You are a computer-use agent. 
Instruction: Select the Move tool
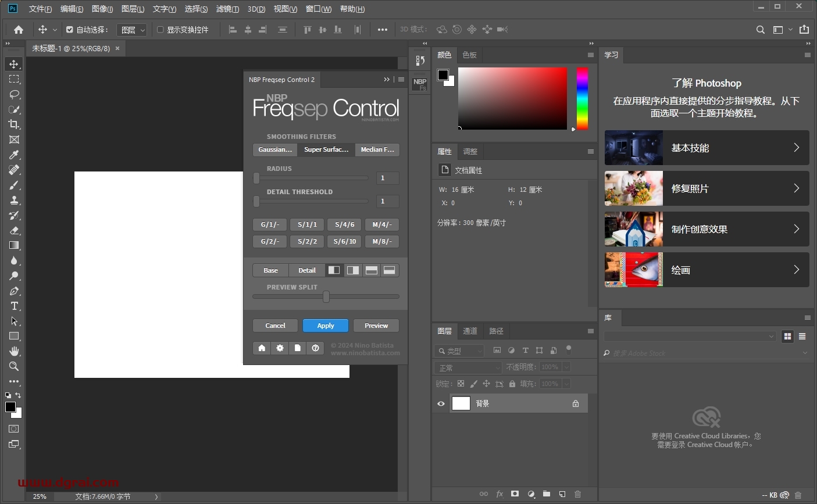[x=14, y=64]
